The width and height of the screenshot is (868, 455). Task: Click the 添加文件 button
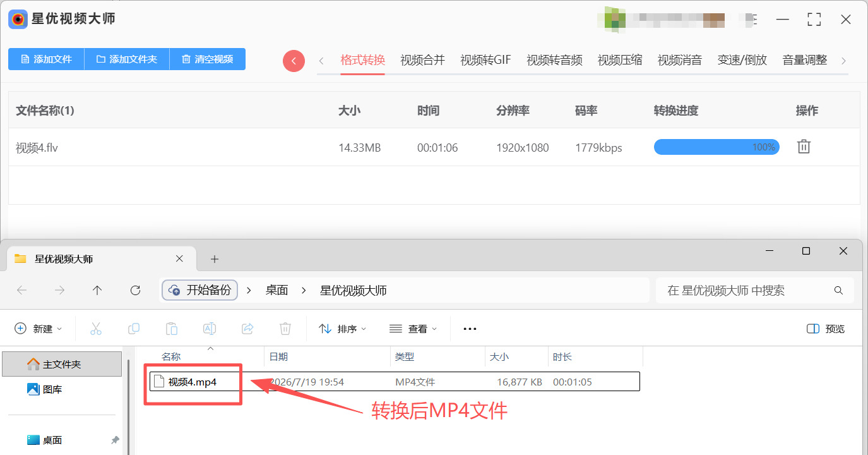tap(46, 59)
